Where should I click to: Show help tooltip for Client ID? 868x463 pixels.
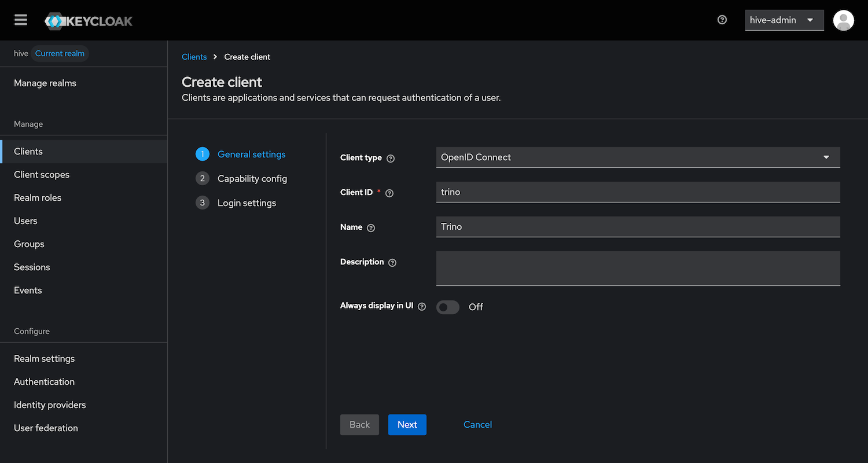(x=389, y=193)
